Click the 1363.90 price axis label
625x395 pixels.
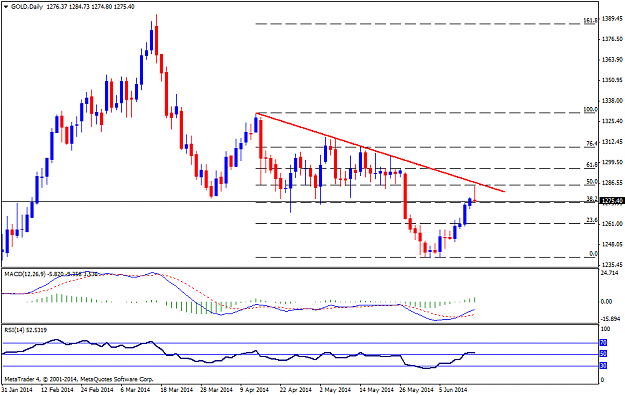click(x=612, y=59)
